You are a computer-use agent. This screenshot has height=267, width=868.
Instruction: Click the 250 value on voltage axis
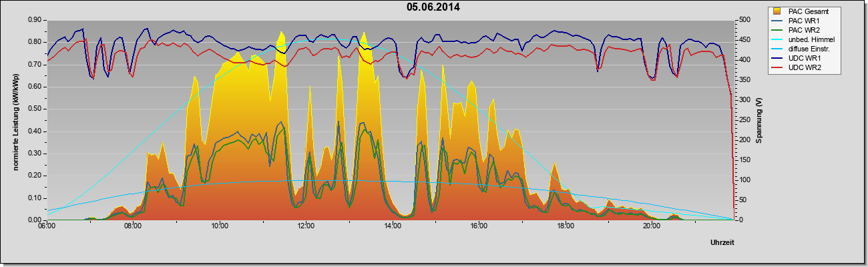coord(742,120)
